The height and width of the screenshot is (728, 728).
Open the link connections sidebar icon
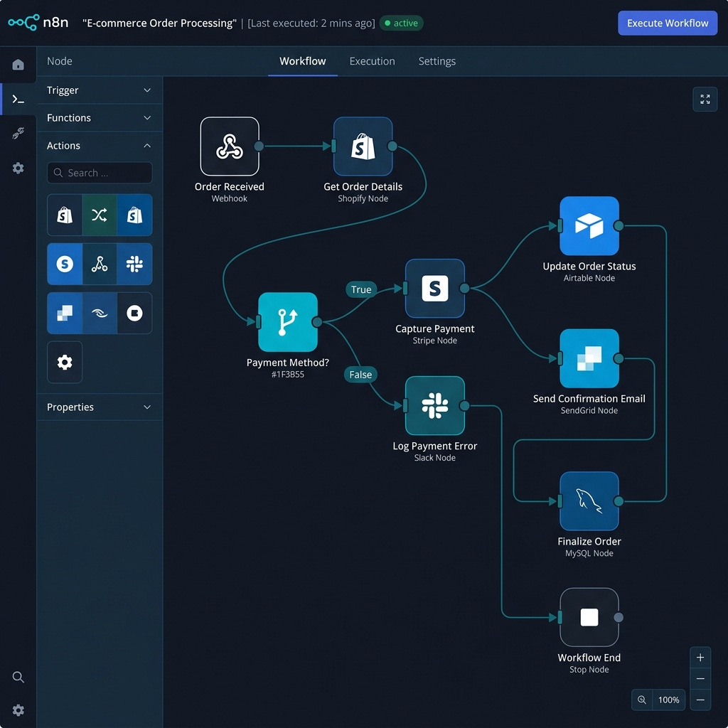(x=18, y=134)
